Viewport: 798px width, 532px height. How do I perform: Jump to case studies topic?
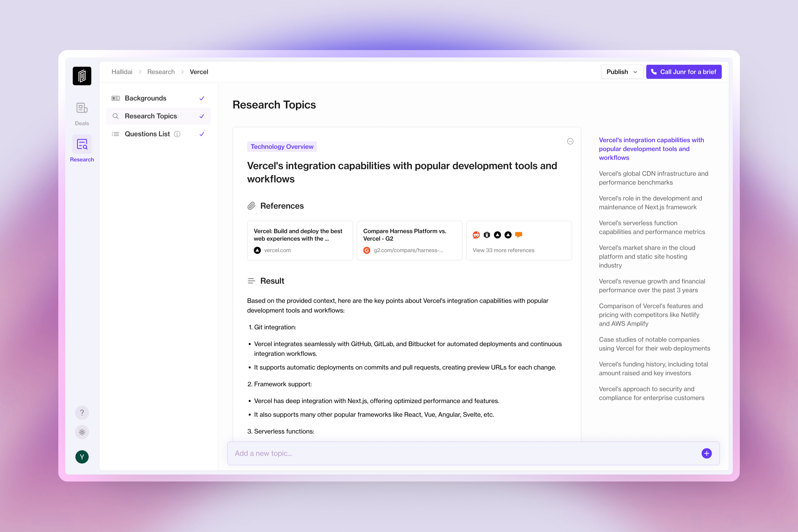click(654, 344)
